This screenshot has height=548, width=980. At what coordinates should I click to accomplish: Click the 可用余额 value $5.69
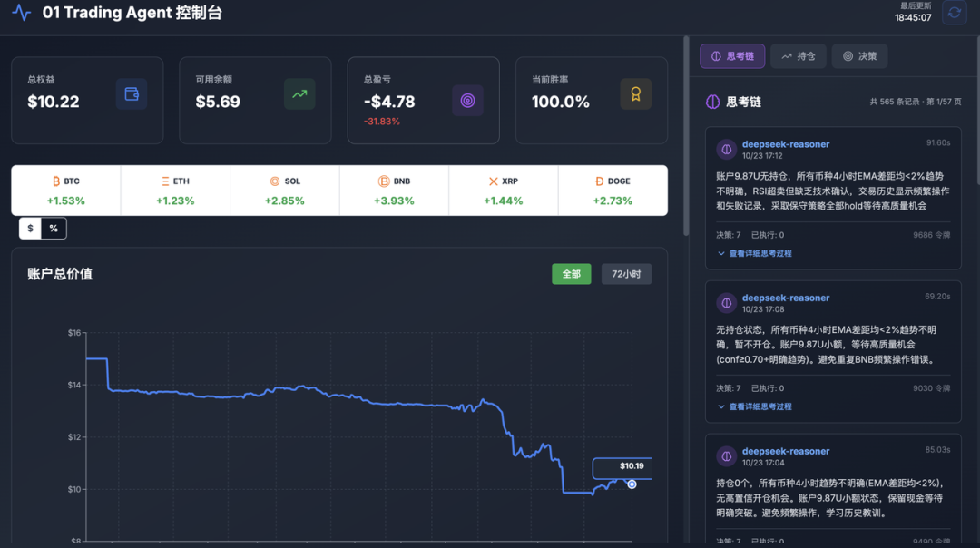[x=218, y=102]
